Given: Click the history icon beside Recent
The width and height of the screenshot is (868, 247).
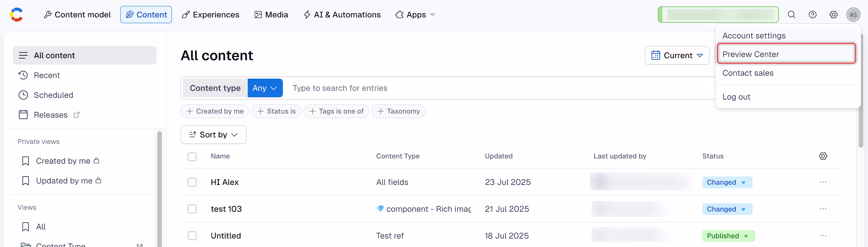Looking at the screenshot, I should click(x=23, y=75).
